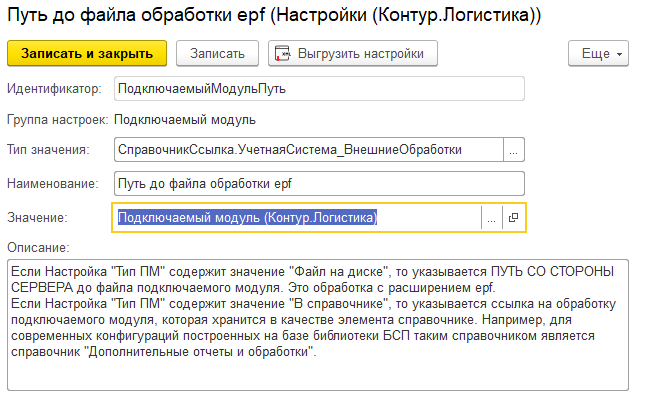The image size is (646, 399).
Task: Click the form title Путь до файла обработки epf
Action: point(274,15)
